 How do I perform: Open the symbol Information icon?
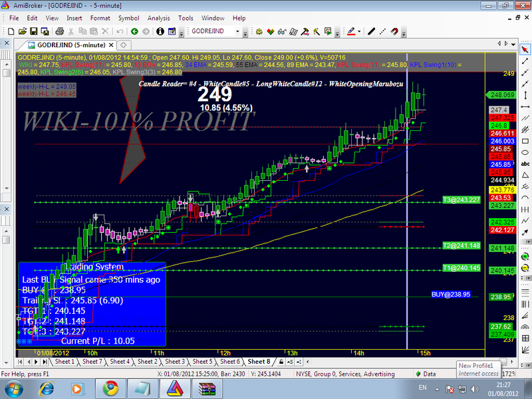tap(160, 31)
